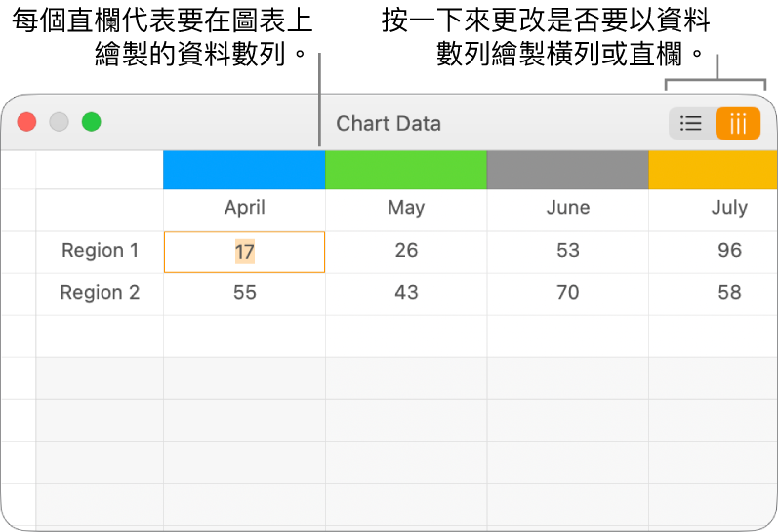Click the Region 2 April cell with 55
Screen dimensions: 779x532
[x=244, y=293]
